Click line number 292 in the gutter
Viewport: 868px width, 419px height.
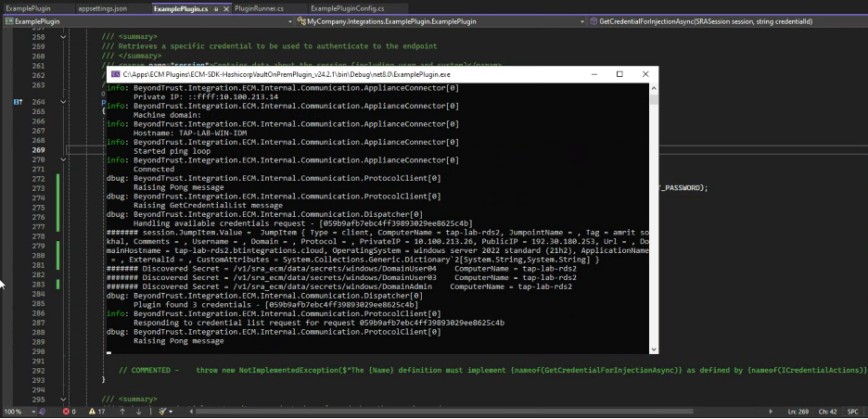[38, 370]
